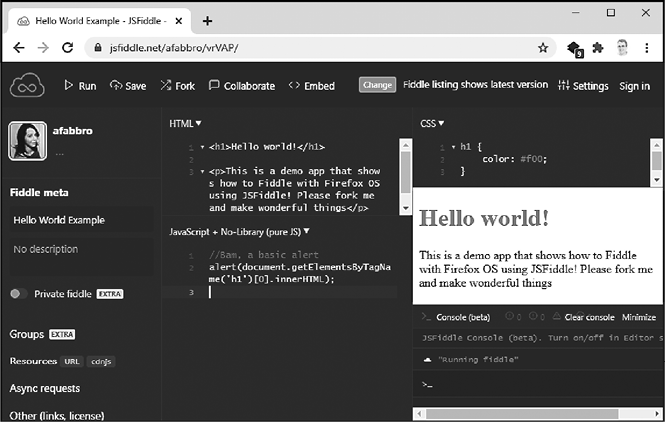The height and width of the screenshot is (422, 665).
Task: Toggle the Private fiddle switch
Action: click(x=19, y=294)
